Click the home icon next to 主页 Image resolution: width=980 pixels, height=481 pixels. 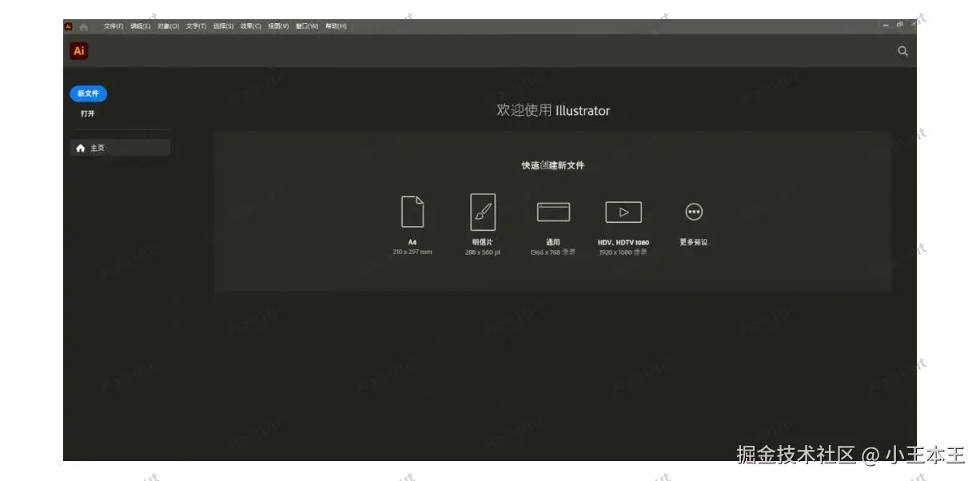81,147
